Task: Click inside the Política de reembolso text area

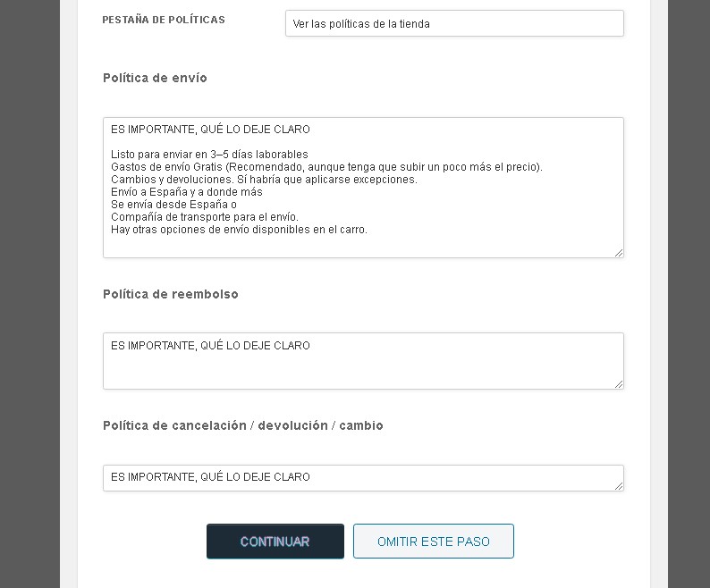Action: coord(362,368)
